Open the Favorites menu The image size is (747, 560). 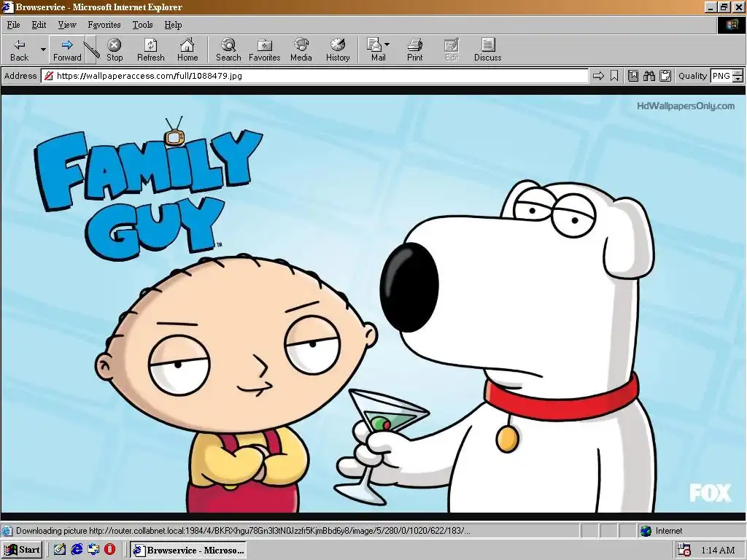coord(104,25)
